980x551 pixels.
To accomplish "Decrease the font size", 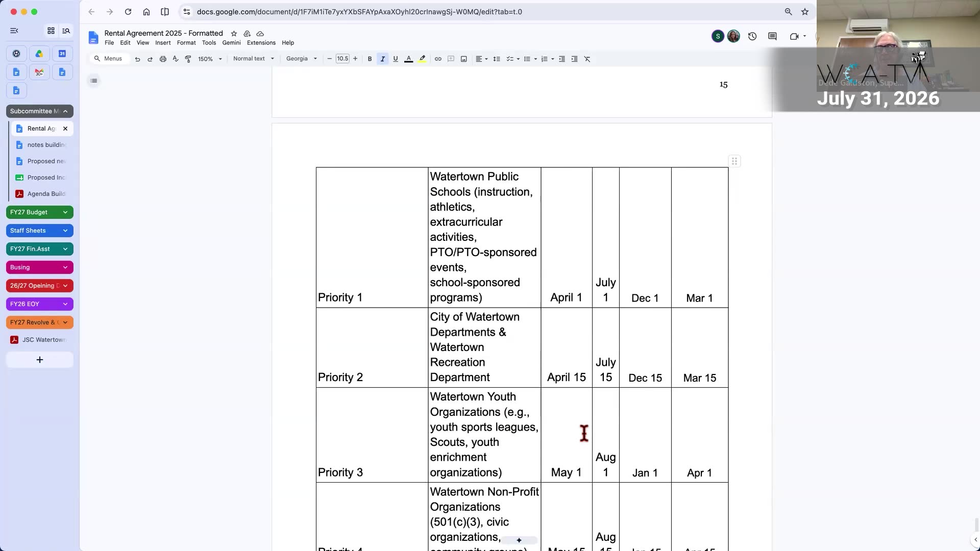I will tap(329, 59).
